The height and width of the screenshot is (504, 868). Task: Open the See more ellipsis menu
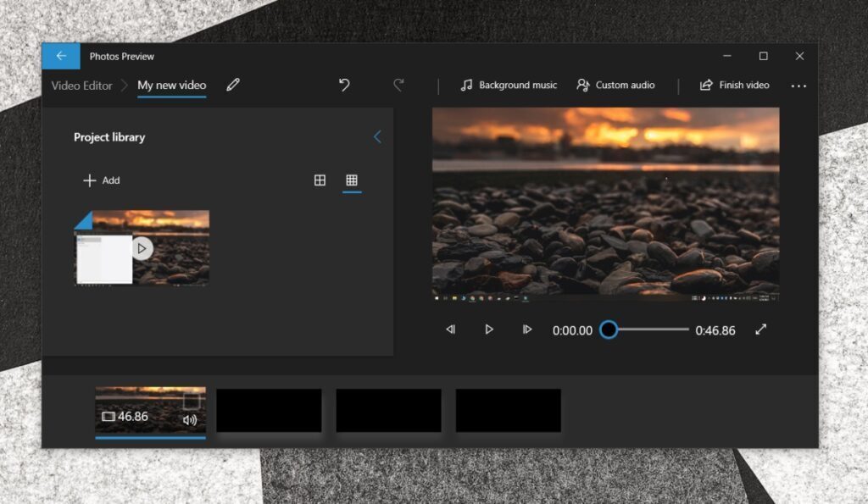[798, 85]
